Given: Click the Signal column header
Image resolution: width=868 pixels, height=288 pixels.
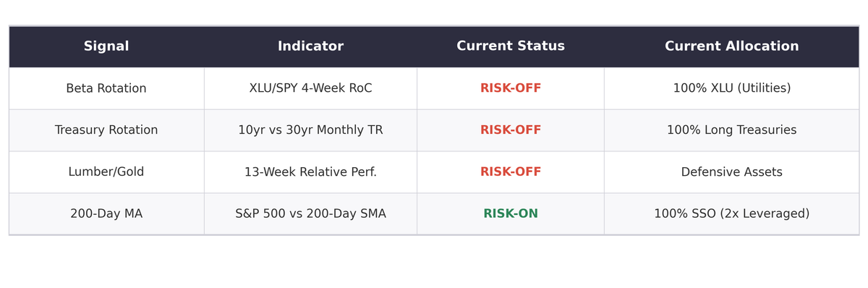Looking at the screenshot, I should click(x=106, y=46).
